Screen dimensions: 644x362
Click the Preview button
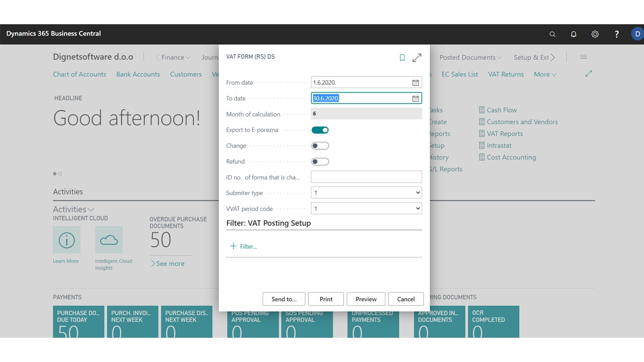[x=366, y=299]
